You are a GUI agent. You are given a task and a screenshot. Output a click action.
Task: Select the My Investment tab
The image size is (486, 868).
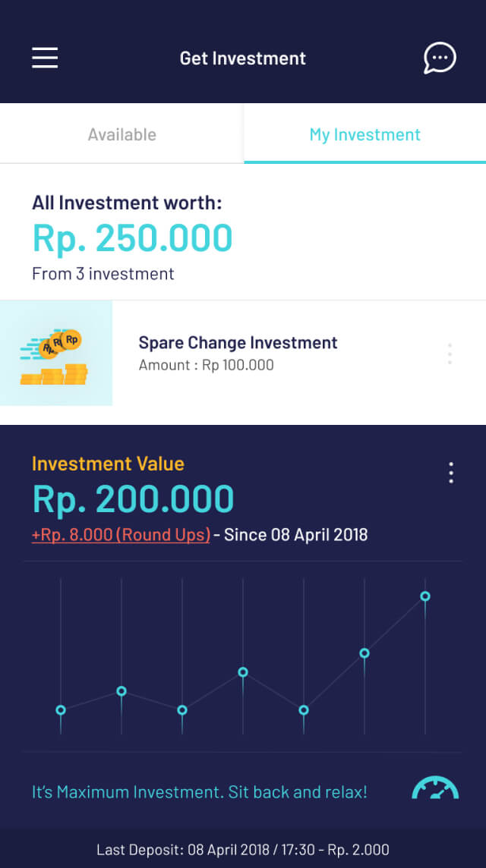coord(364,134)
